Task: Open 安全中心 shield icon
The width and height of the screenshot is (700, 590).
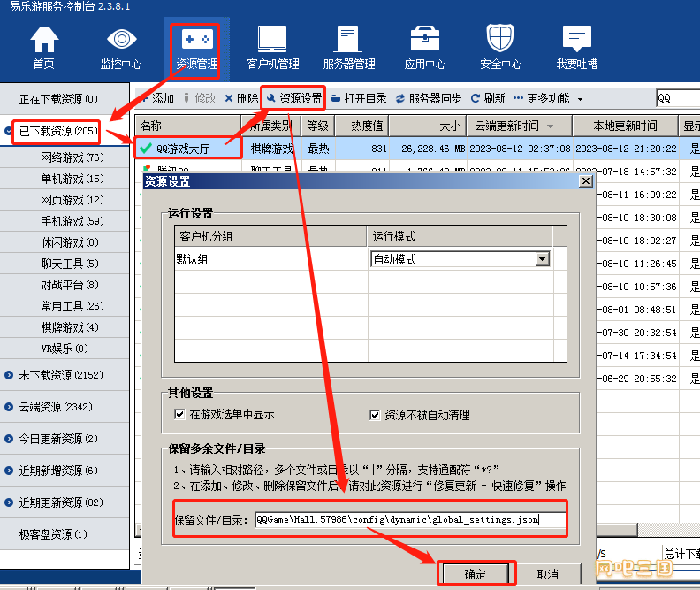Action: 500,48
